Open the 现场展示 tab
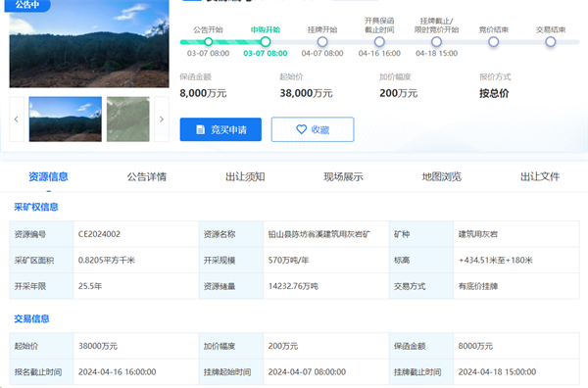The height and width of the screenshot is (388, 588). tap(343, 176)
